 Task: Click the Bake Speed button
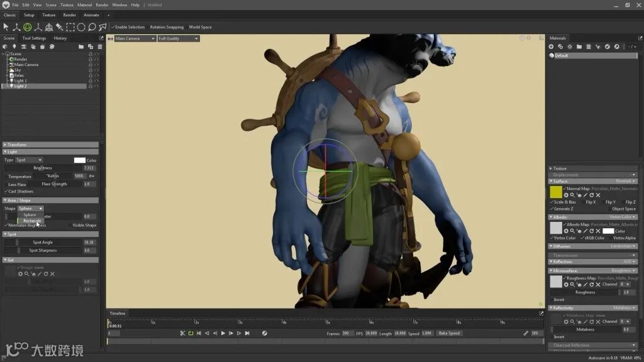(449, 333)
